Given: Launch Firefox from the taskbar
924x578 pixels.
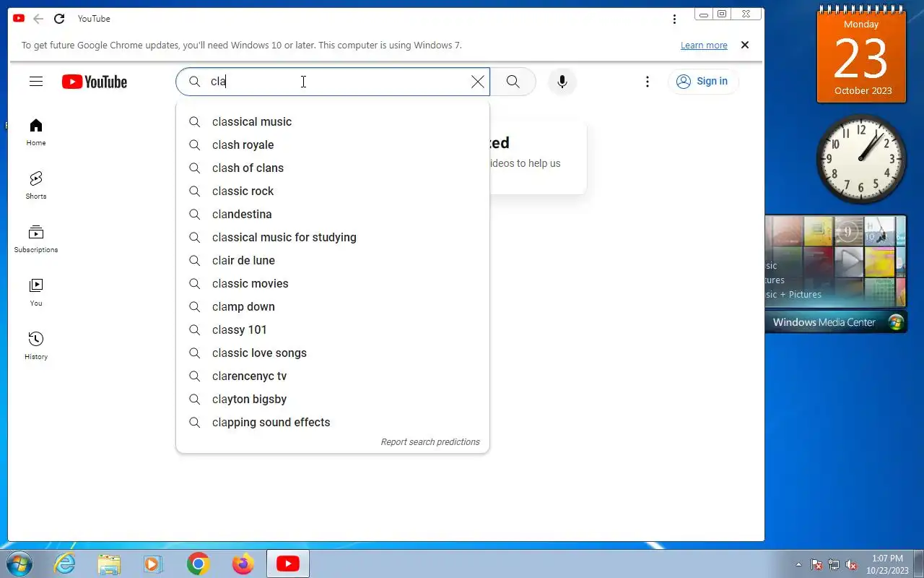Looking at the screenshot, I should click(x=243, y=564).
